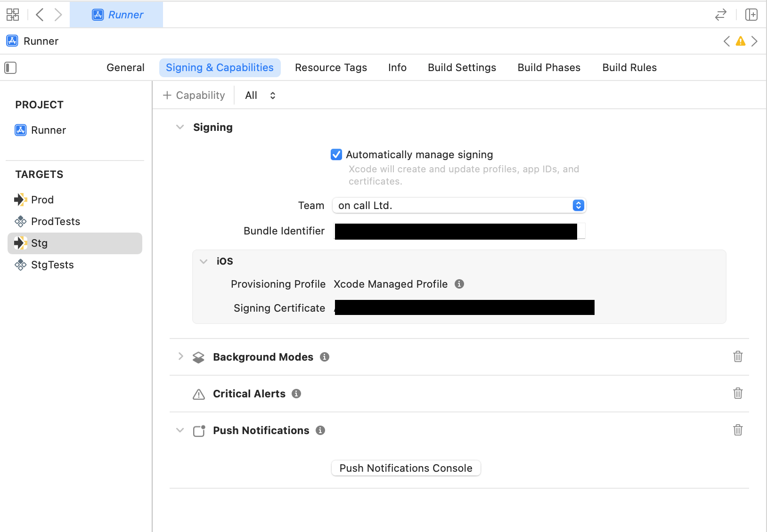767x532 pixels.
Task: Open Push Notifications Console
Action: pyautogui.click(x=406, y=468)
